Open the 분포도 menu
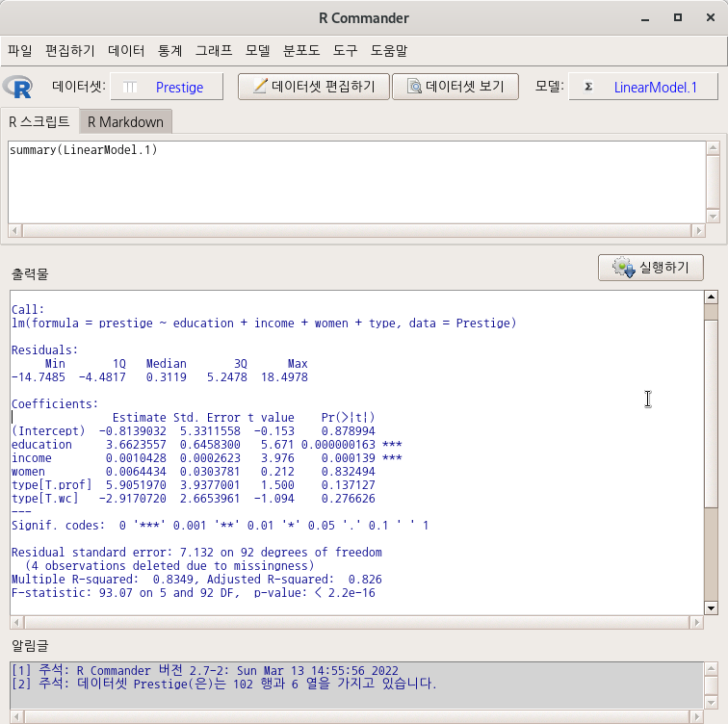This screenshot has width=728, height=724. 301,50
